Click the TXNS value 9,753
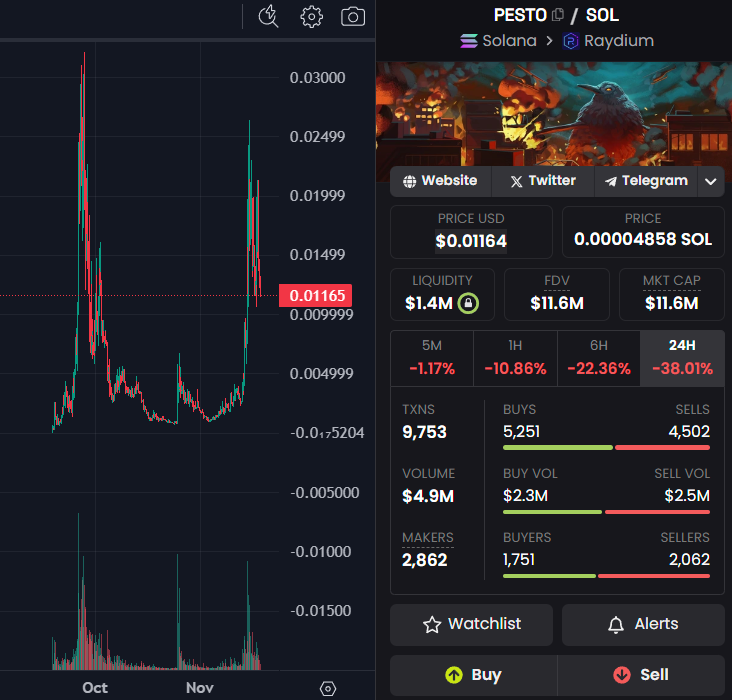Viewport: 732px width, 700px height. [x=424, y=432]
